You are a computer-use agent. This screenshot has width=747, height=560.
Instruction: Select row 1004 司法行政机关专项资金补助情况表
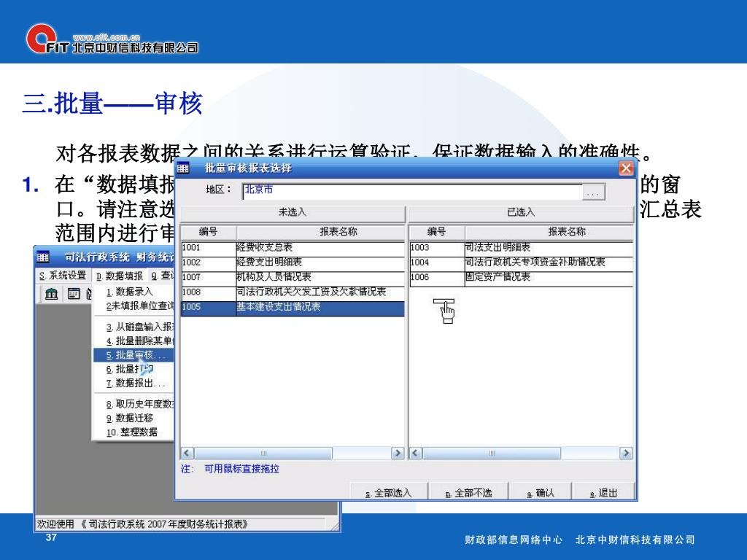click(521, 262)
